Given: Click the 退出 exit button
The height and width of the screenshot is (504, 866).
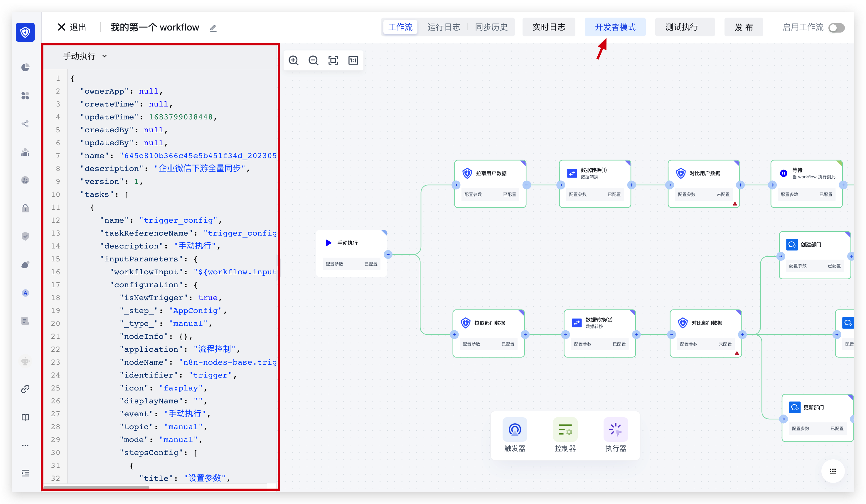Looking at the screenshot, I should coord(72,27).
